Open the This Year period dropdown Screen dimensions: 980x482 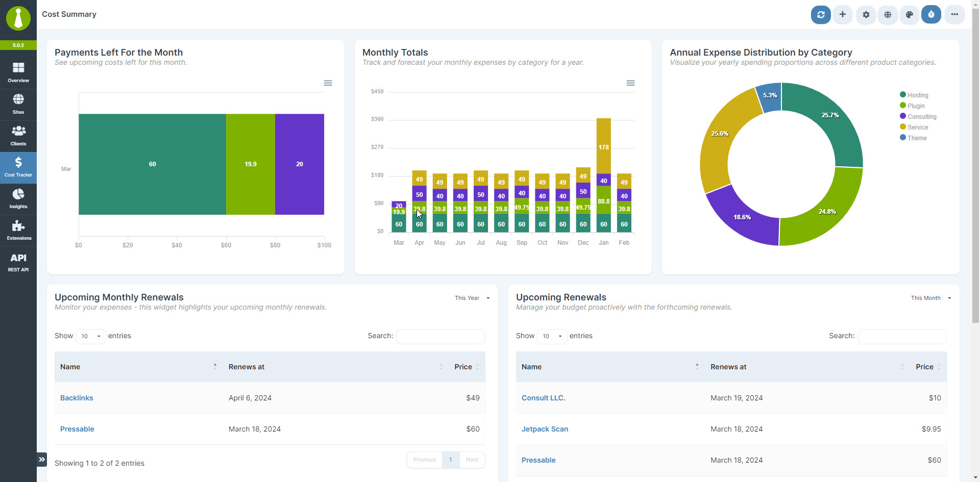[472, 298]
